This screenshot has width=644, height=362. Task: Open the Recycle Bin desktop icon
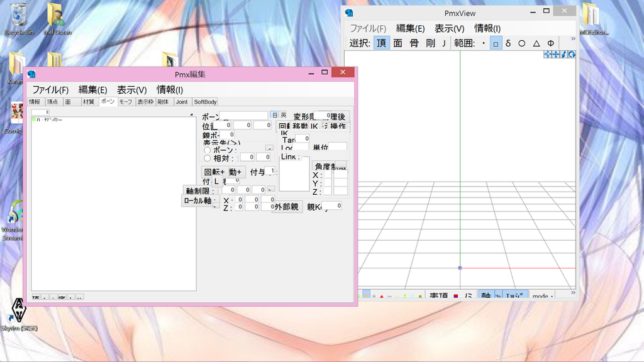click(x=18, y=19)
